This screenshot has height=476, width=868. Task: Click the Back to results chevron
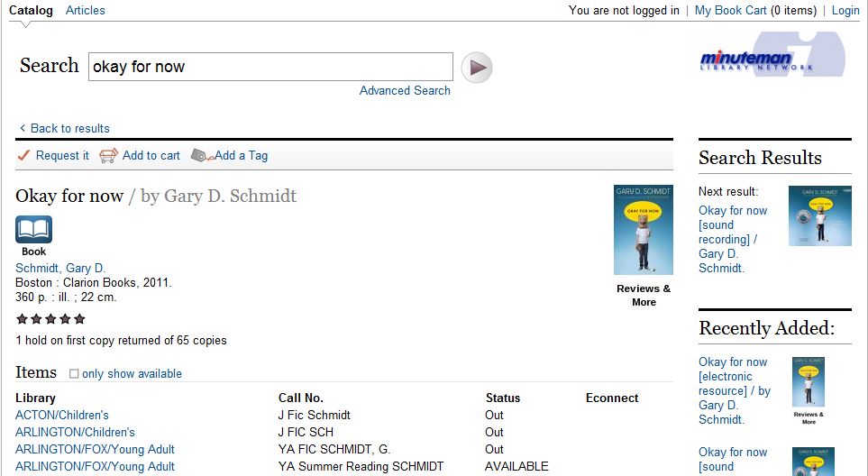(x=23, y=128)
